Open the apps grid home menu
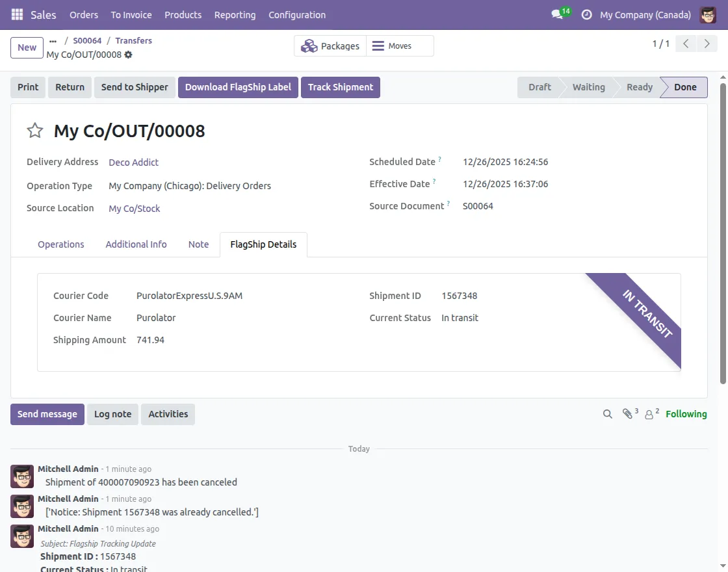Viewport: 728px width, 572px height. (17, 14)
